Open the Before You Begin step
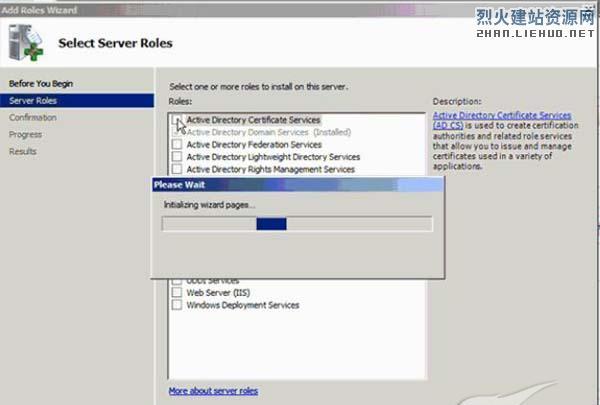600x405 pixels. [x=41, y=83]
